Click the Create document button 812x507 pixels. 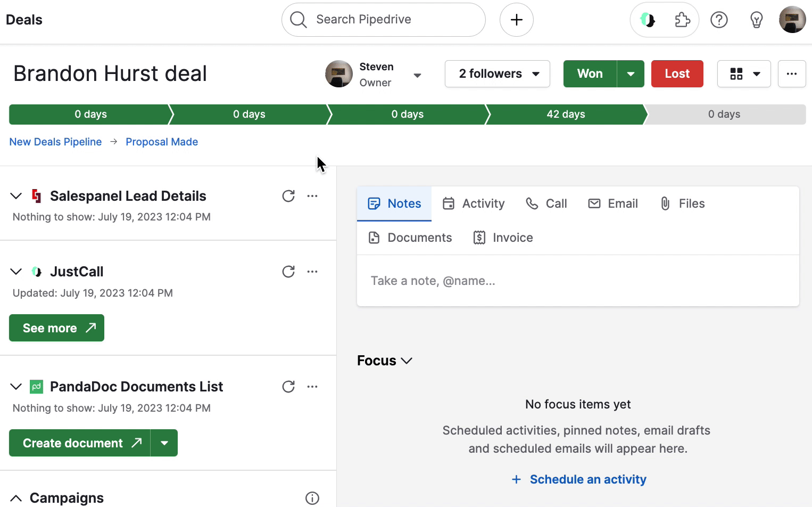(x=80, y=443)
